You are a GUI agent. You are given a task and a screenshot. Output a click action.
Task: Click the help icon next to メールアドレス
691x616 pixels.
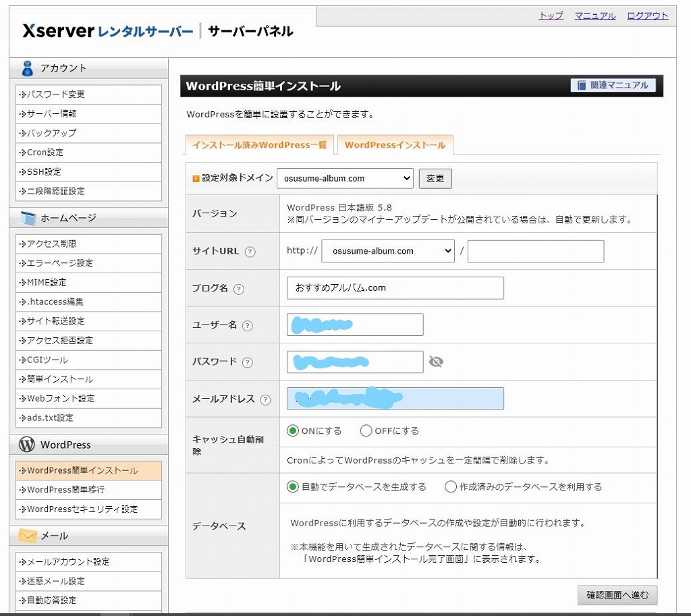pyautogui.click(x=265, y=399)
